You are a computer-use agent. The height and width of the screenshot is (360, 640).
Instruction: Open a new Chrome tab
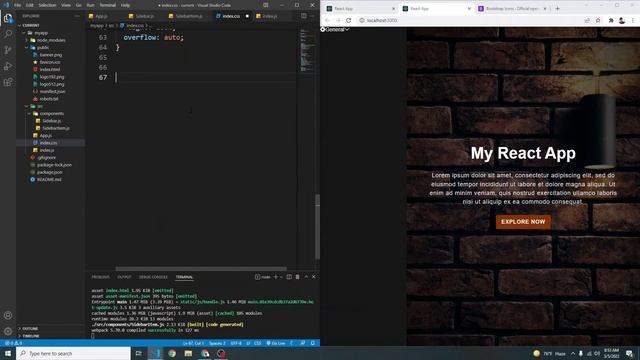click(558, 9)
